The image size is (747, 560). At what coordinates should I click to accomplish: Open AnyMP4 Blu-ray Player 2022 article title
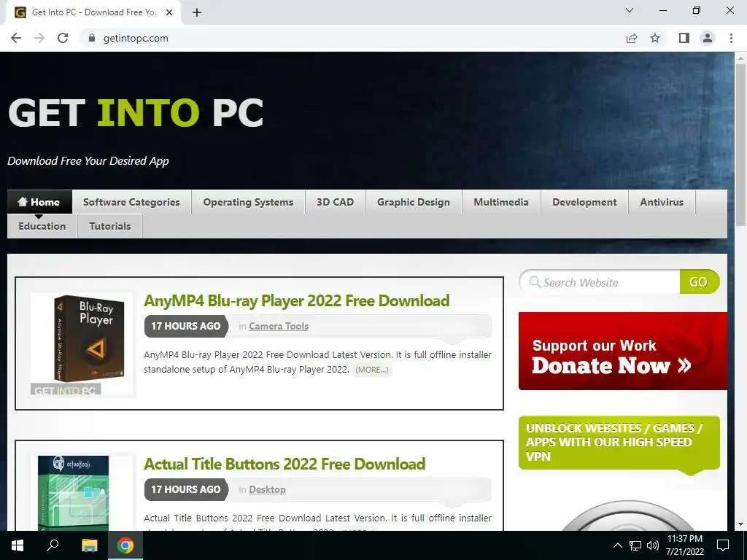(297, 300)
